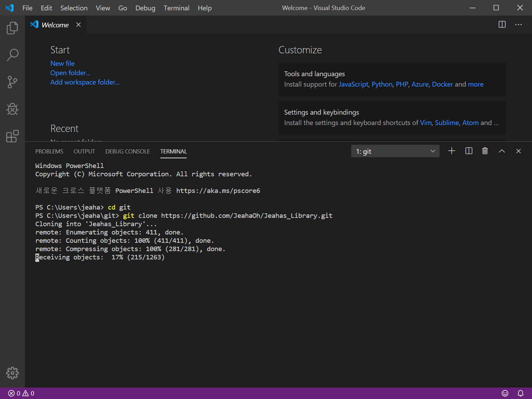Open the Go menu
Image resolution: width=532 pixels, height=399 pixels.
pyautogui.click(x=123, y=8)
